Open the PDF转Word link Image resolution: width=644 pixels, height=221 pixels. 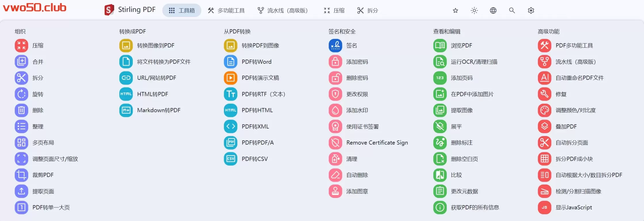pyautogui.click(x=256, y=62)
